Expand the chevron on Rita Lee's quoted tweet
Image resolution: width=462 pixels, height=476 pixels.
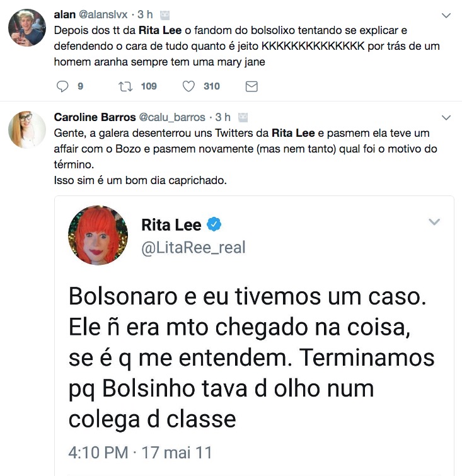coord(434,222)
